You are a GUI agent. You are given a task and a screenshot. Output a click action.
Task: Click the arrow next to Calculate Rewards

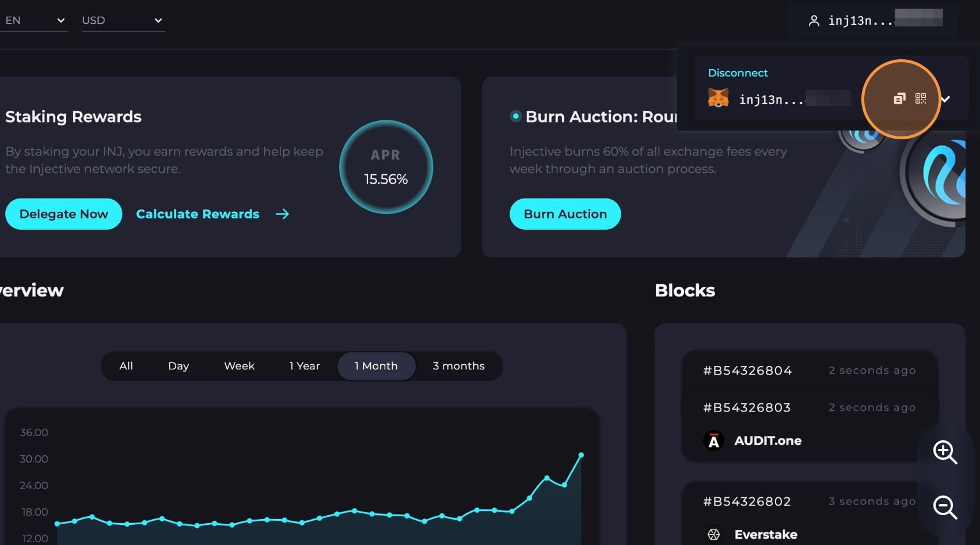coord(282,214)
